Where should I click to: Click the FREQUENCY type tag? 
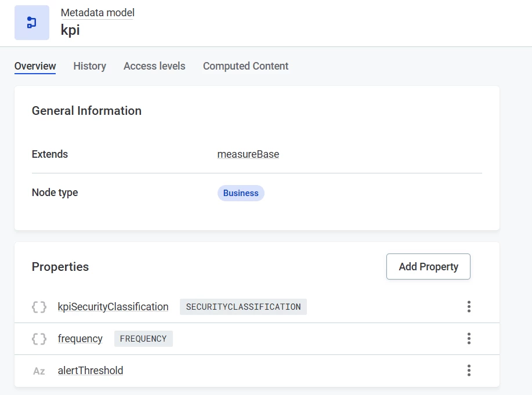pyautogui.click(x=143, y=339)
